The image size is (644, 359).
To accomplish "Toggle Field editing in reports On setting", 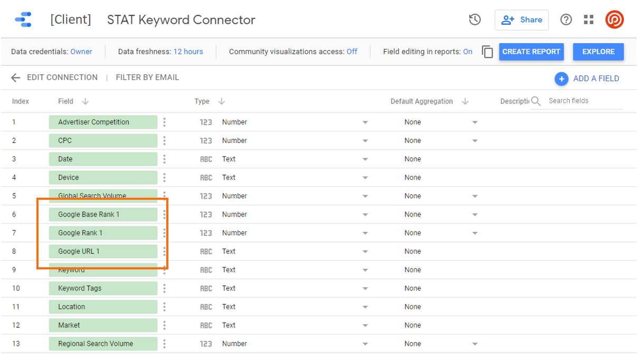I will click(x=467, y=52).
